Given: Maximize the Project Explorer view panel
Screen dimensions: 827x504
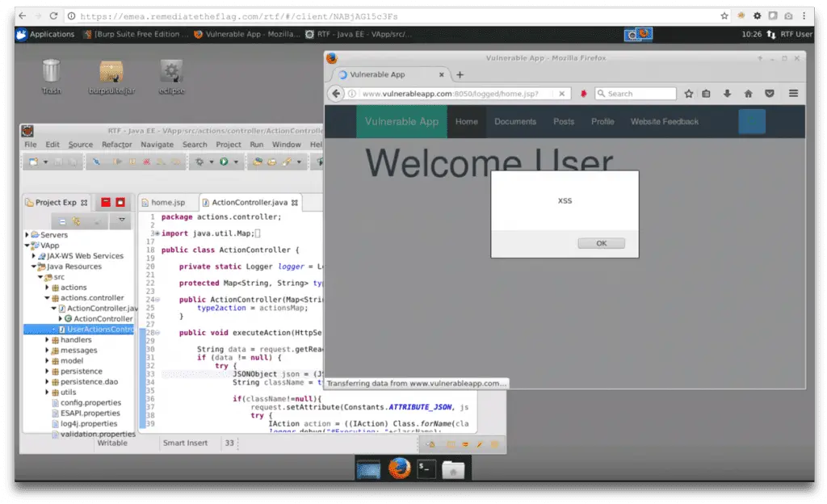Looking at the screenshot, I should click(x=120, y=203).
